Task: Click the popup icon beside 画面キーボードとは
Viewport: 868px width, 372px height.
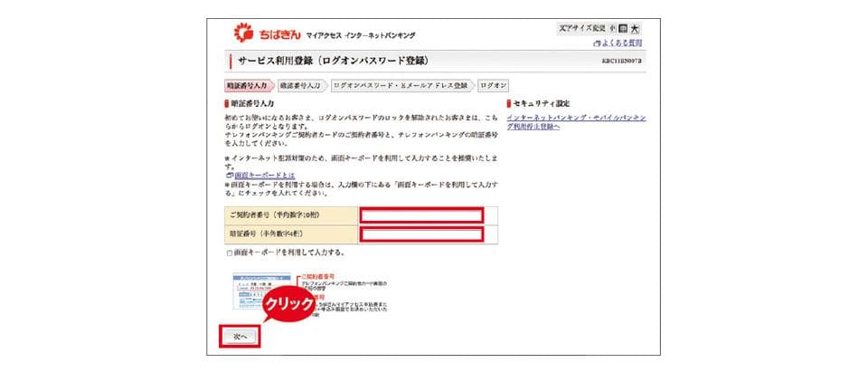Action: click(229, 175)
